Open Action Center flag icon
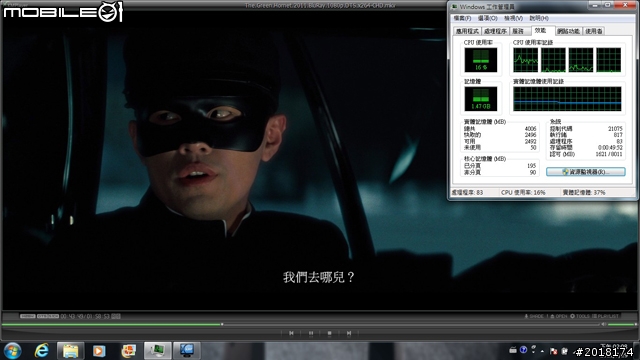Screen dimensions: 640x360 pos(554,351)
